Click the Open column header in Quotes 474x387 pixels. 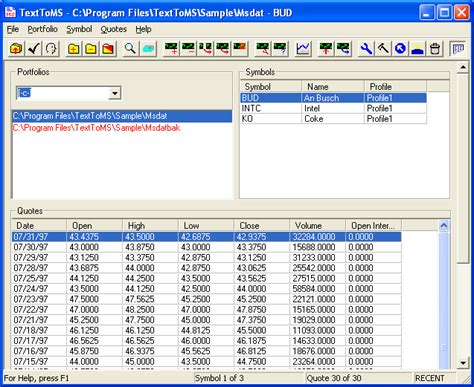click(95, 225)
